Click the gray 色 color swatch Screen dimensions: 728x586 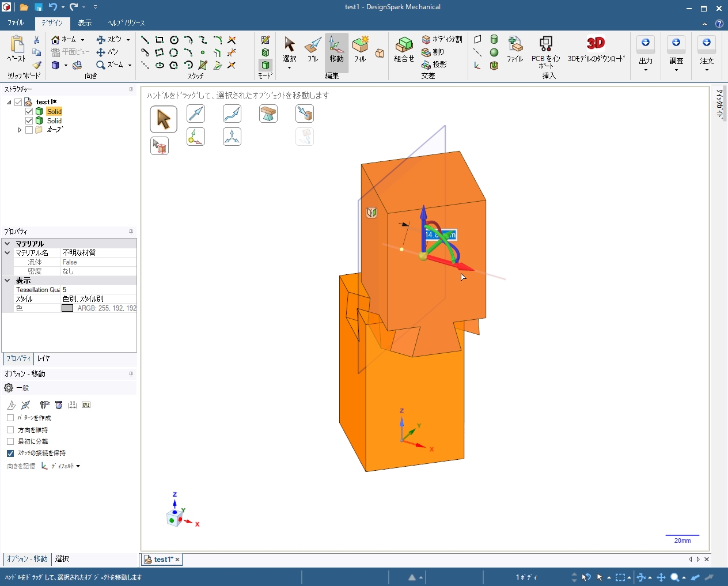coord(67,308)
